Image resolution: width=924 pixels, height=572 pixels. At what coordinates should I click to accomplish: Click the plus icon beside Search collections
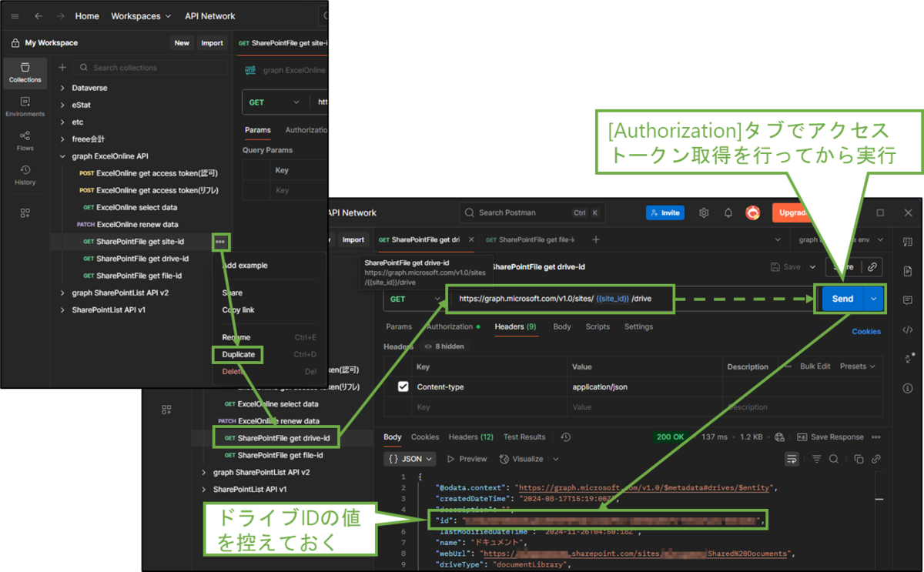[62, 68]
